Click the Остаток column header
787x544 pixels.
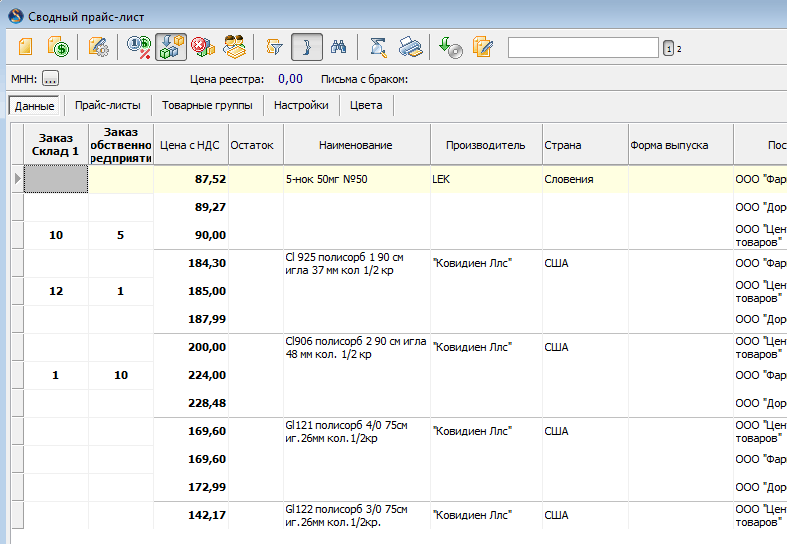255,145
